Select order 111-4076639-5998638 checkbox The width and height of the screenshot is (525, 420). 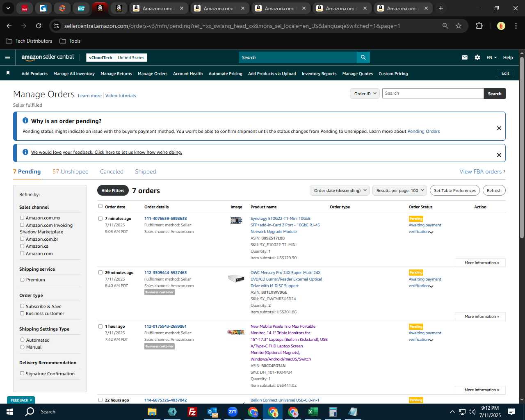(100, 219)
